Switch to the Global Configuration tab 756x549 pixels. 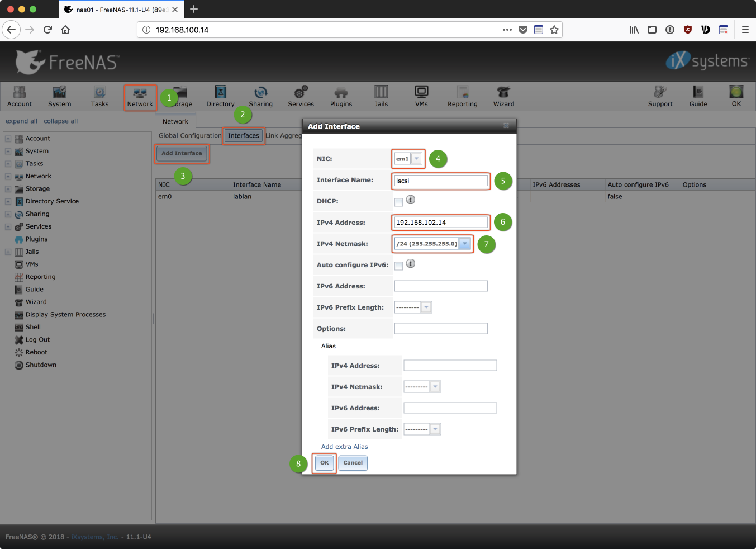pos(190,135)
